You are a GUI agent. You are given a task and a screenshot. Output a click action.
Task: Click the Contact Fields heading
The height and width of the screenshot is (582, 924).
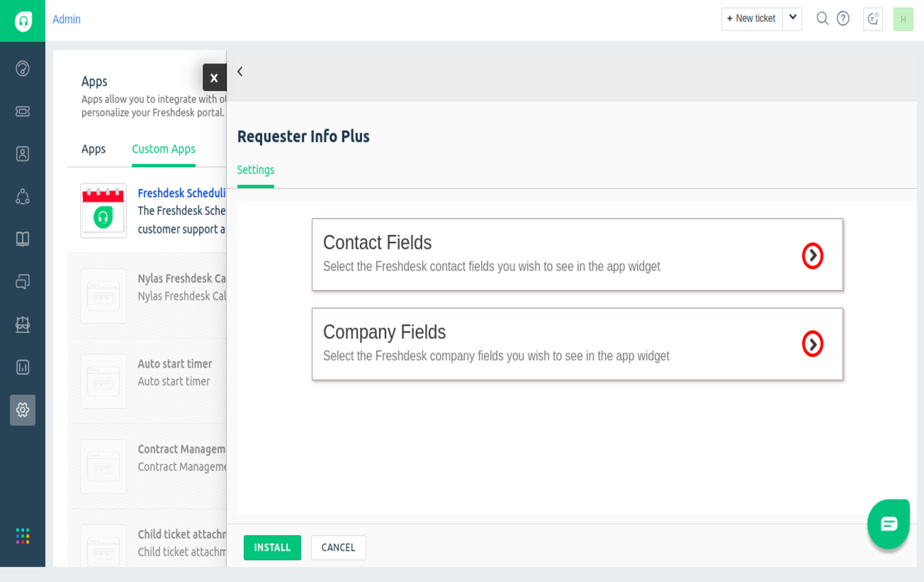coord(377,242)
